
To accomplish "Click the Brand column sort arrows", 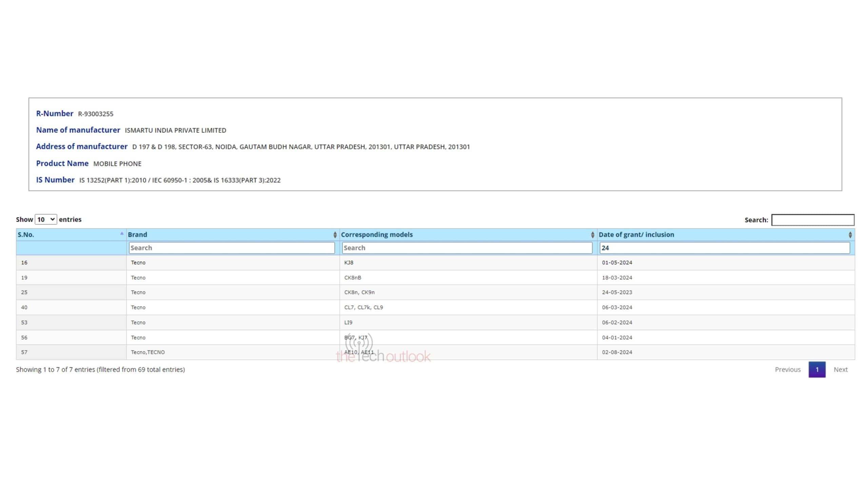I will click(335, 235).
